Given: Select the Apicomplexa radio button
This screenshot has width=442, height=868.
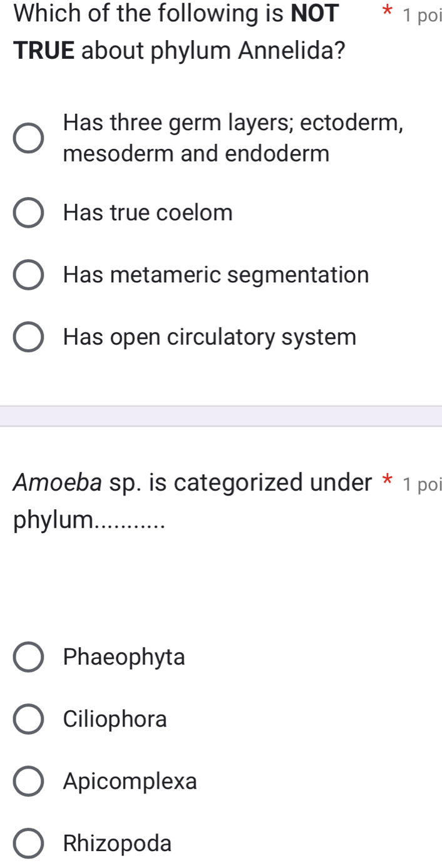Looking at the screenshot, I should tap(28, 781).
